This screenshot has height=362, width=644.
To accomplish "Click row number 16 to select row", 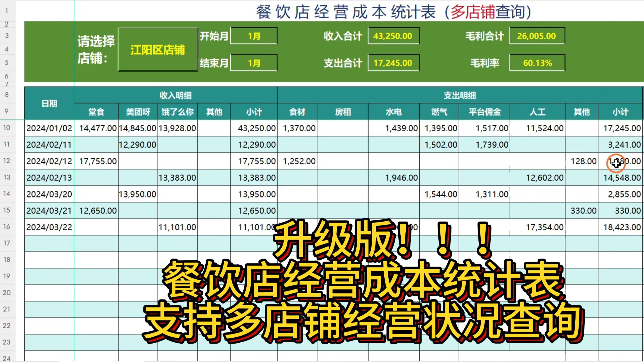I will tap(7, 227).
